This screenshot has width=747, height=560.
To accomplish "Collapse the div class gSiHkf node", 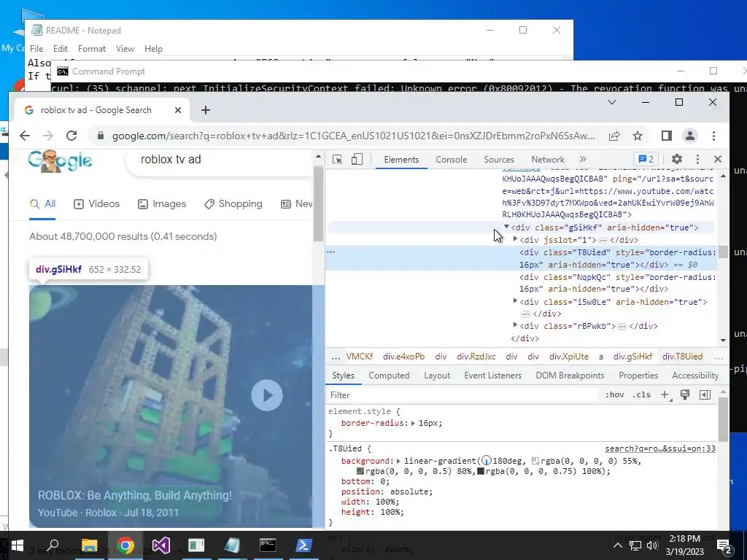I will pyautogui.click(x=506, y=227).
